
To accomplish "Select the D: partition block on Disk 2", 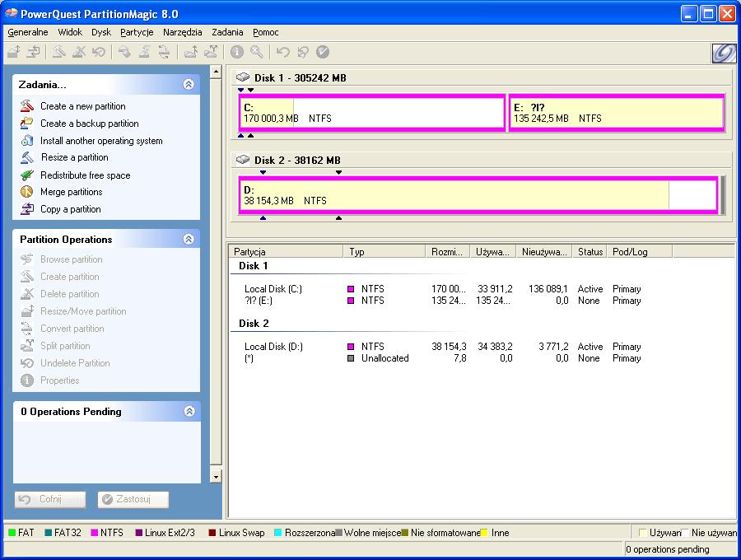I will click(478, 195).
